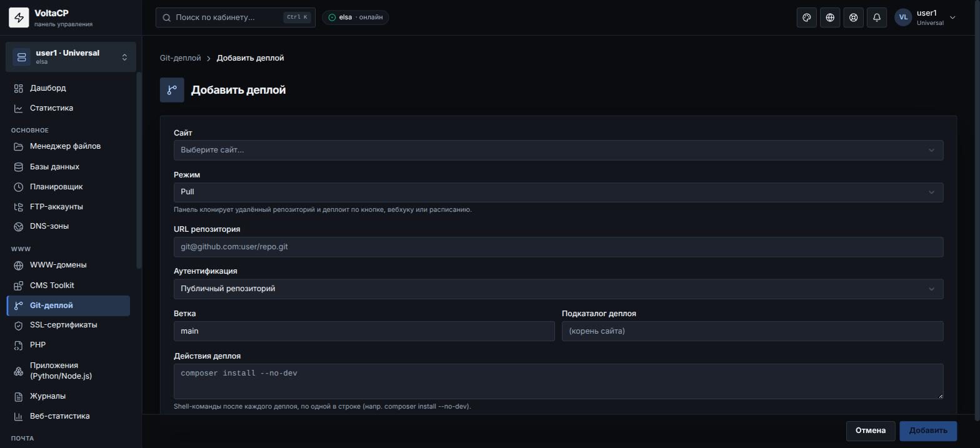Focus the URL репозитория input field
Viewport: 980px width, 448px height.
pos(558,247)
